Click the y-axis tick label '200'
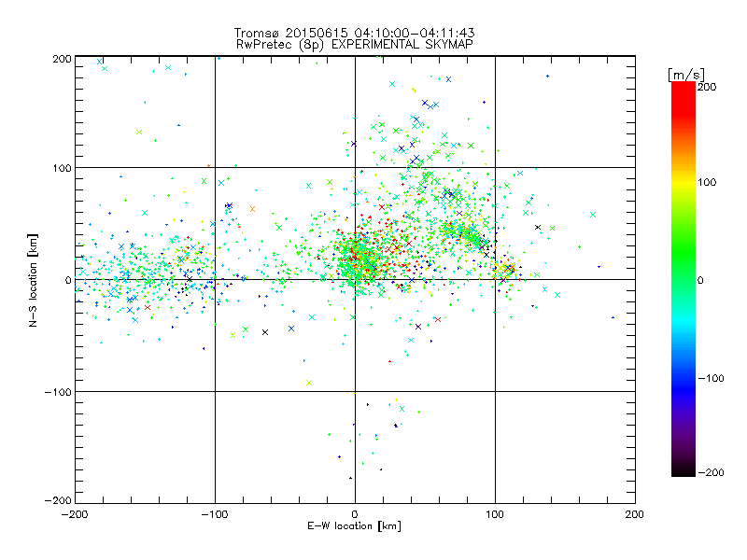The image size is (747, 560). 62,59
